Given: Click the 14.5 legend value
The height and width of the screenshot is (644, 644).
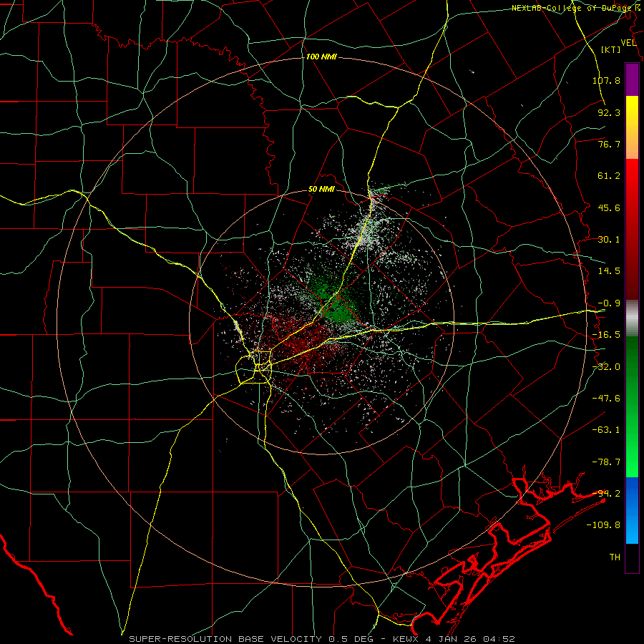Looking at the screenshot, I should (x=609, y=271).
